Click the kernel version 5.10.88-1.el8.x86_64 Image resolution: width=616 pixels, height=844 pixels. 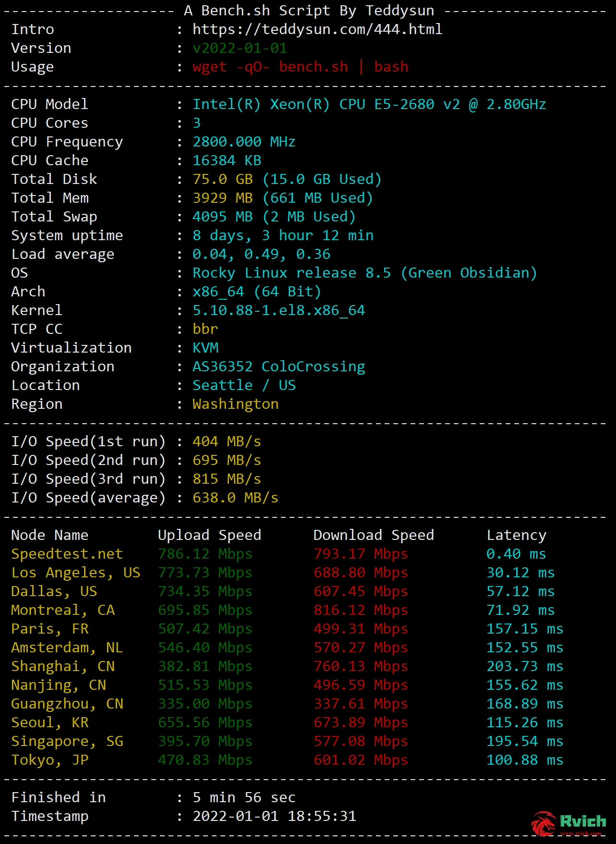(x=278, y=310)
